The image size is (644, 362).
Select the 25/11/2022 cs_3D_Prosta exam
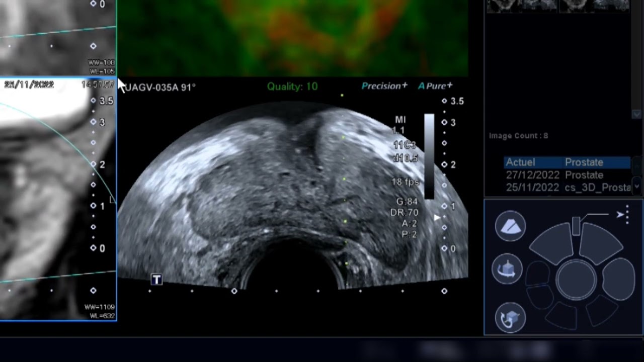(567, 188)
